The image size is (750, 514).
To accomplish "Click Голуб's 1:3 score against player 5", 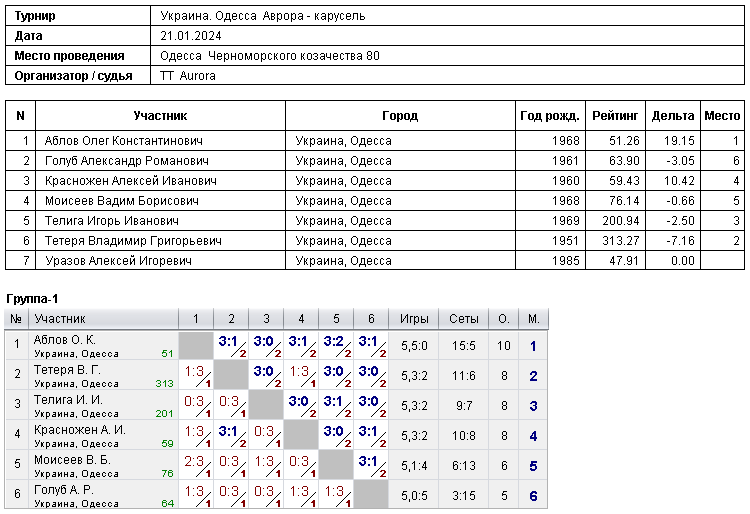I will pos(333,492).
